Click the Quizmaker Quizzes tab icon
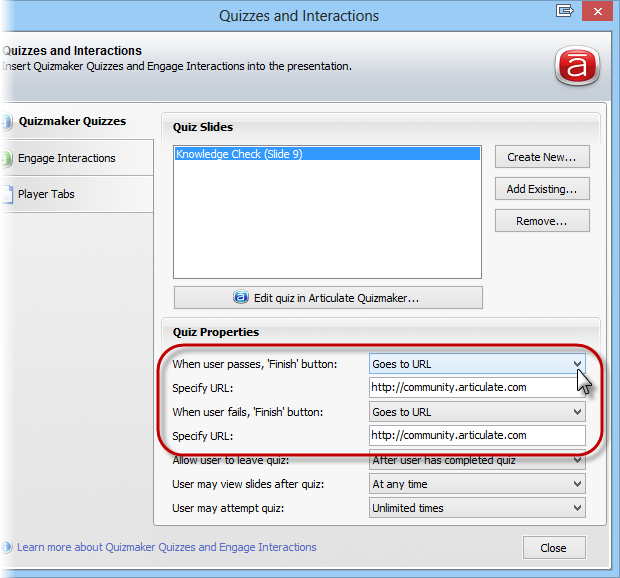The image size is (620, 578). pyautogui.click(x=6, y=121)
